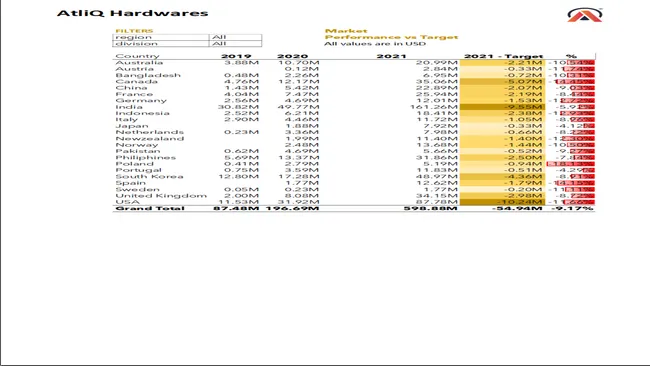Click the Japan row label
Screen dimensions: 650x366
point(132,126)
